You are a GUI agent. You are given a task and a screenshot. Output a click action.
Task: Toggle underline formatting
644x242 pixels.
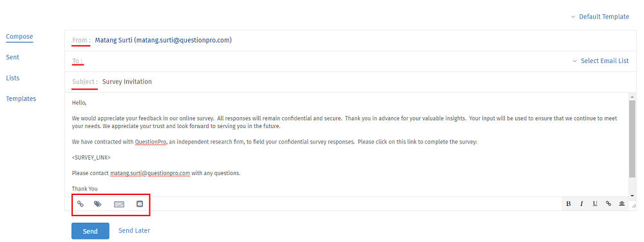pos(594,204)
